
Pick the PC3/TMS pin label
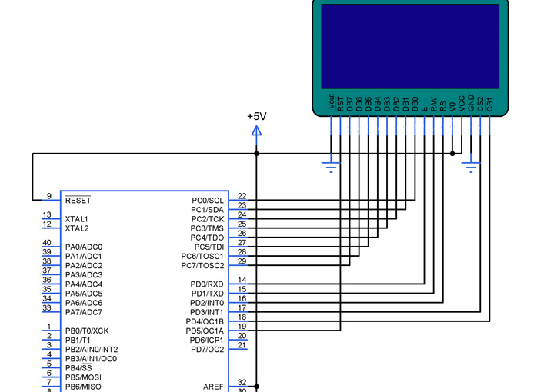(x=207, y=228)
